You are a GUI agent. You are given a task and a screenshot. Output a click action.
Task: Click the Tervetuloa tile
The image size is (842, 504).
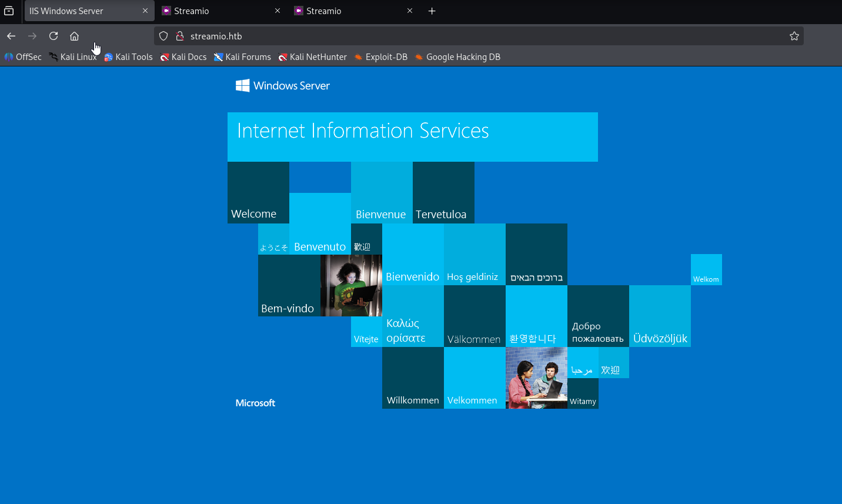[443, 193]
